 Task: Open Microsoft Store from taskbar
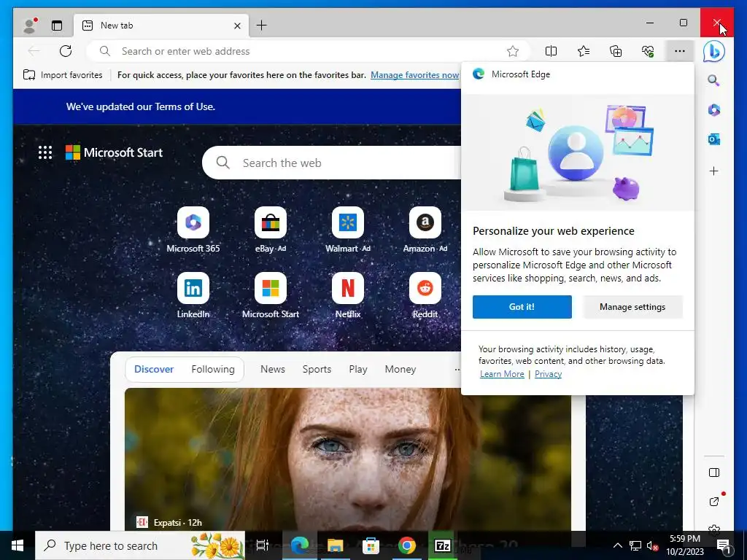pyautogui.click(x=371, y=545)
